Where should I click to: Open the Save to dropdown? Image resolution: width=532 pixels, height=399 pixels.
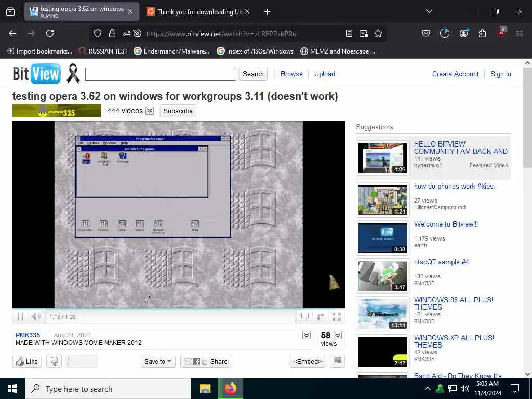click(x=158, y=362)
